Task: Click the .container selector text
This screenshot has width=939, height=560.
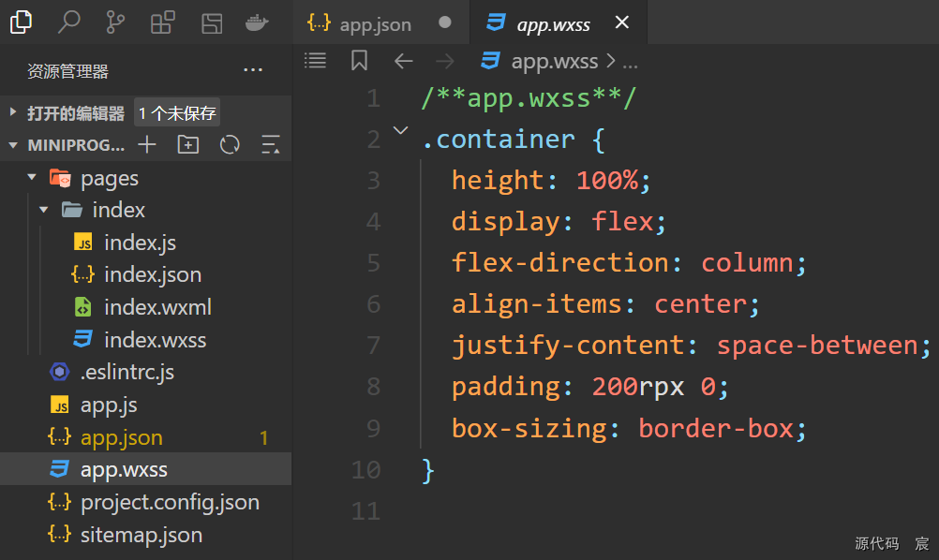Action: [499, 140]
